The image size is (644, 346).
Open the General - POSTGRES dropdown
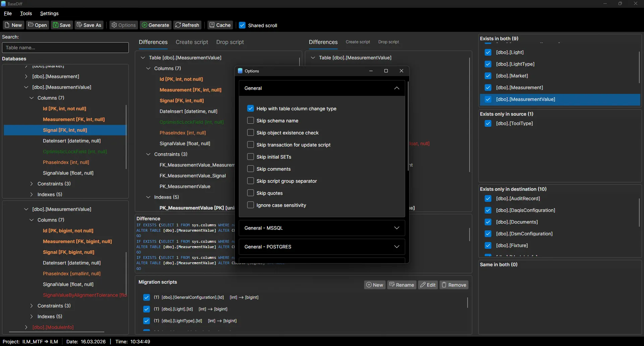coord(397,247)
